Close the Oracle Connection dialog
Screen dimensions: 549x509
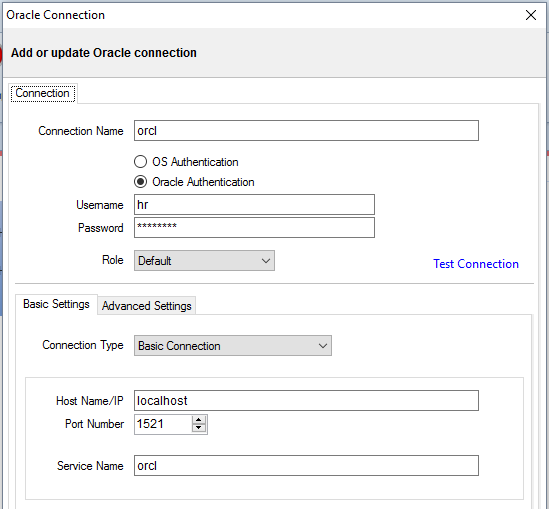tap(531, 15)
